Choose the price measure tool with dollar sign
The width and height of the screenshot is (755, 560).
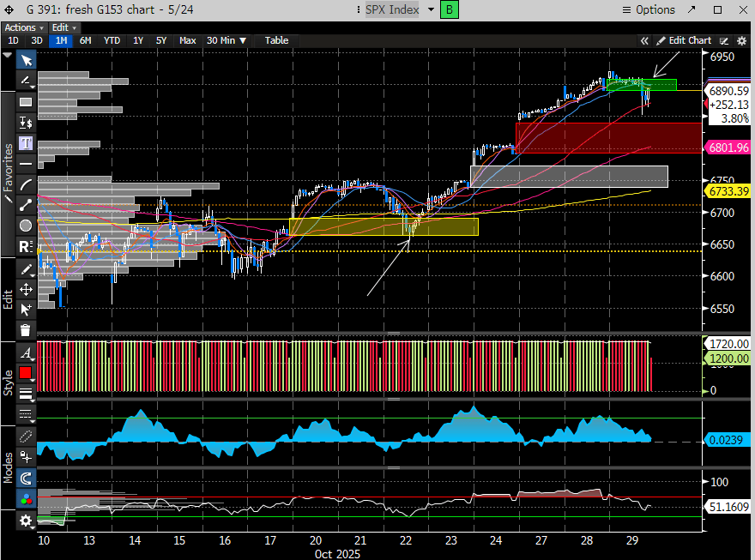(26, 123)
